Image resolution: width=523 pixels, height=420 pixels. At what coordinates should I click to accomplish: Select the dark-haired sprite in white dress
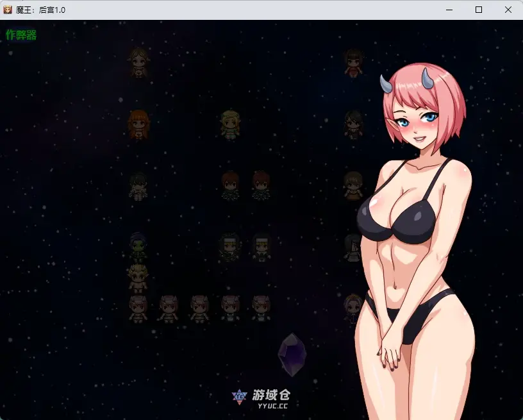click(353, 248)
